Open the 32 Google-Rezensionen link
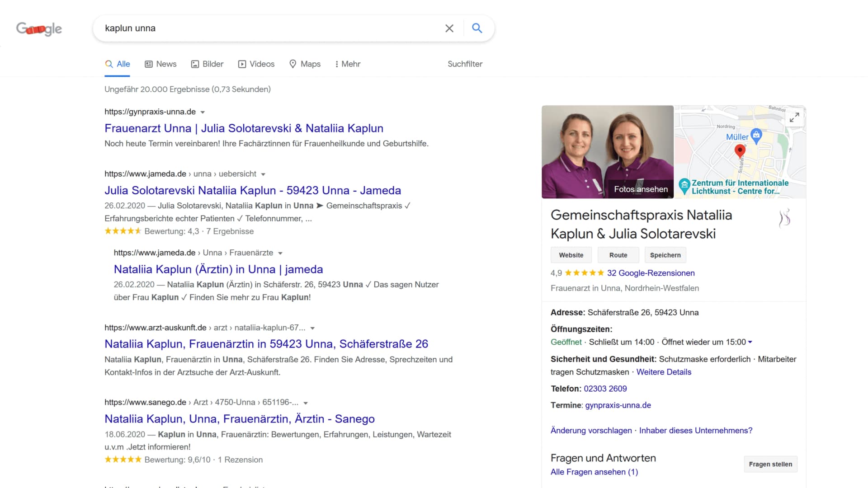This screenshot has width=868, height=488. click(651, 273)
